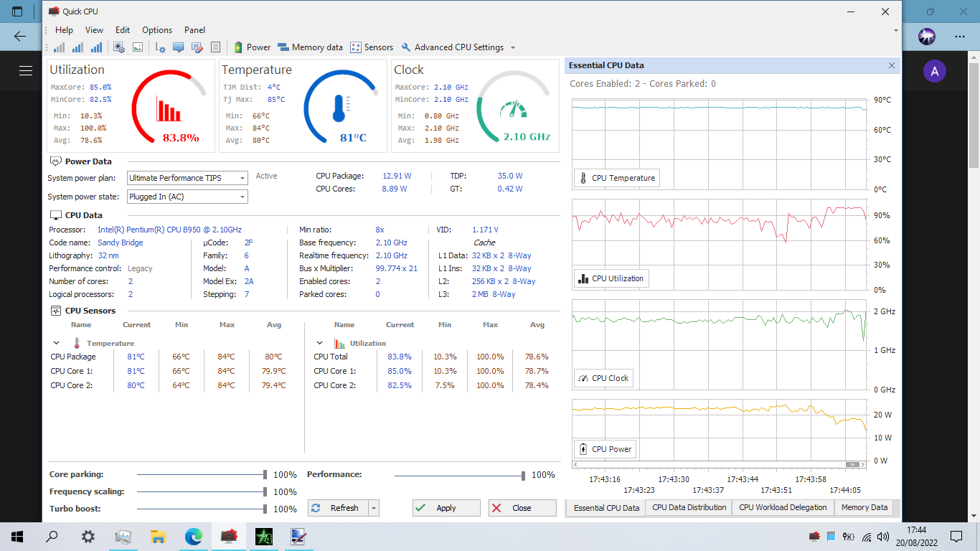Select the balanced performance bar-graph icon

(x=77, y=47)
